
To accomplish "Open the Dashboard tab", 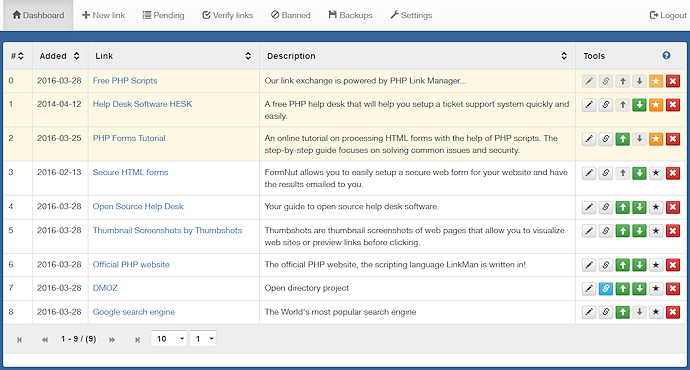I will pyautogui.click(x=38, y=15).
